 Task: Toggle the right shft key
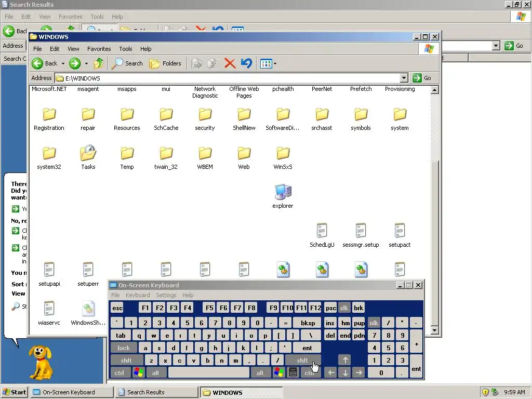click(302, 361)
